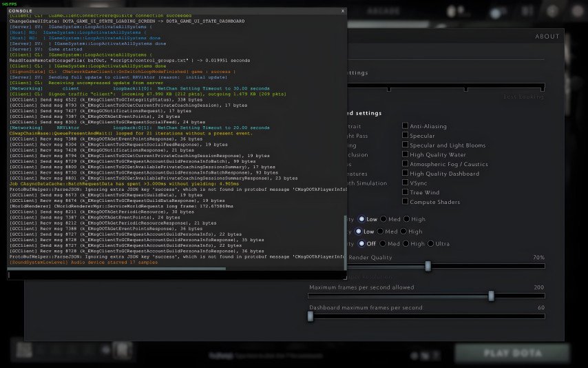Viewport: 588px width, 368px height.
Task: Enable Specular and Light Blooms
Action: click(x=406, y=145)
